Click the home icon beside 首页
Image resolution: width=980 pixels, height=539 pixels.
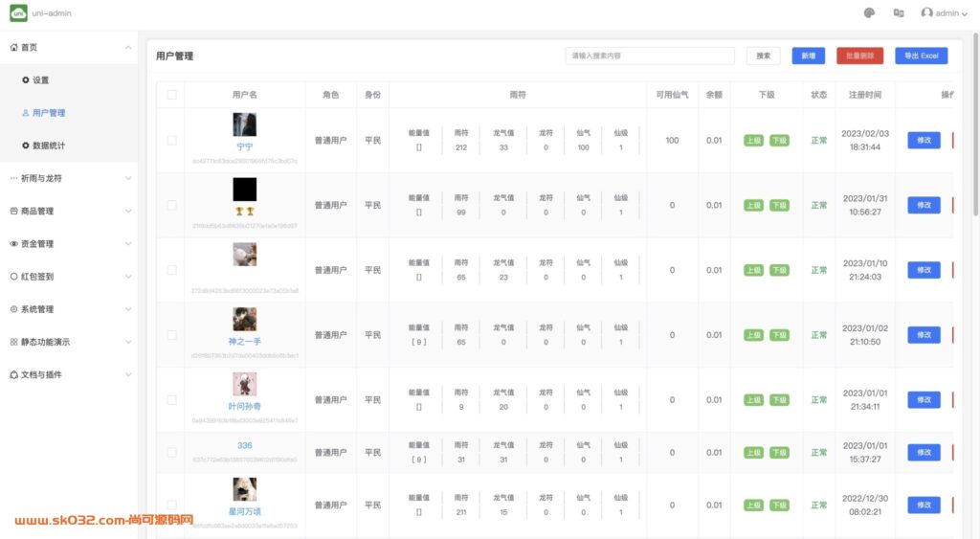pos(13,48)
